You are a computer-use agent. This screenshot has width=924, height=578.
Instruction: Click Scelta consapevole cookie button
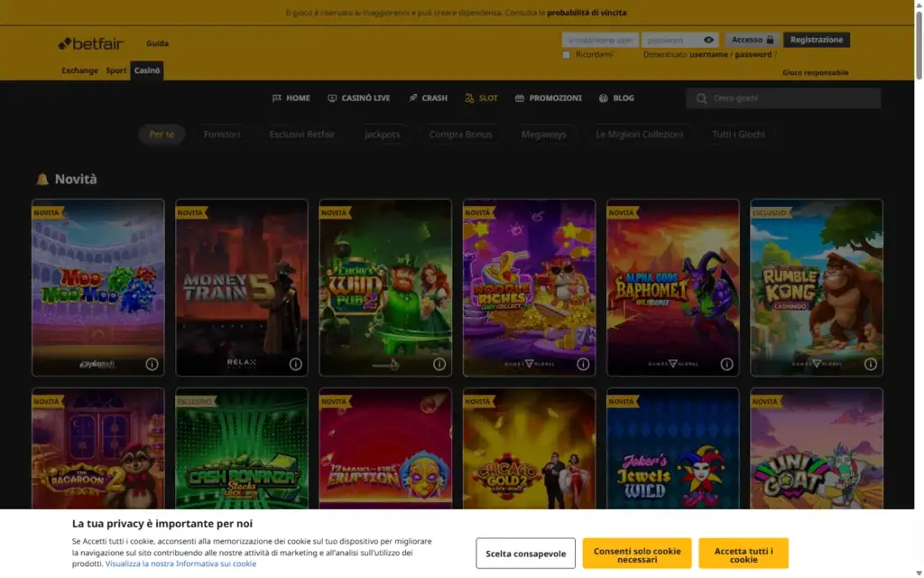pyautogui.click(x=526, y=554)
